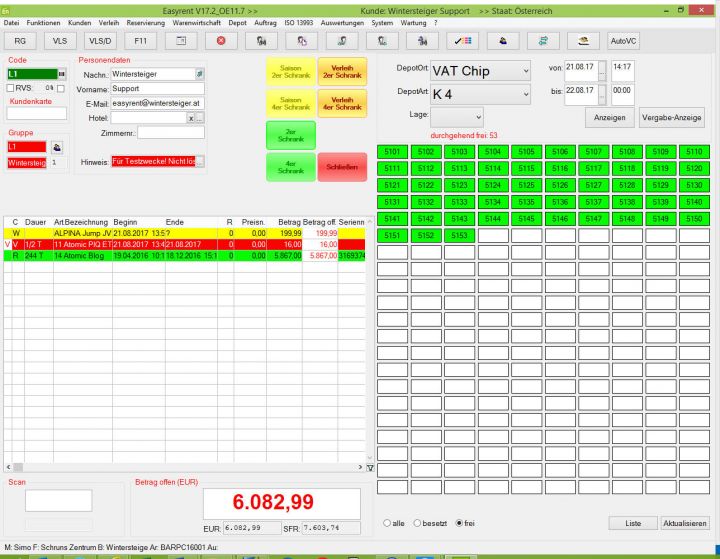Click the filter funnel icon below the table
Viewport: 720px width, 559px height.
(370, 468)
